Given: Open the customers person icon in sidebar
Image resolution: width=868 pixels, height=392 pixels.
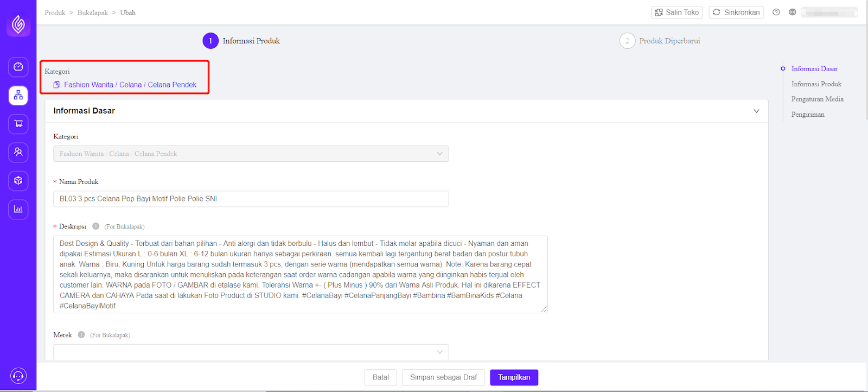Looking at the screenshot, I should click(18, 152).
